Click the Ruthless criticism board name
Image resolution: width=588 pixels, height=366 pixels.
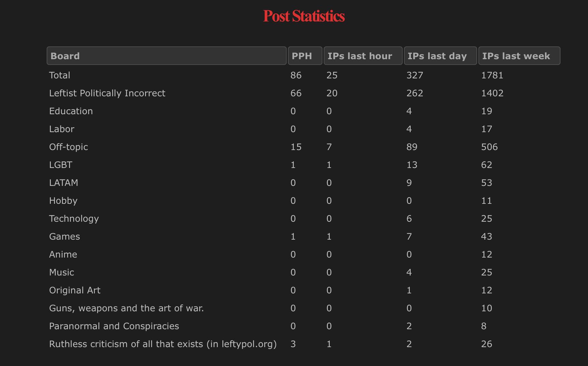(163, 344)
